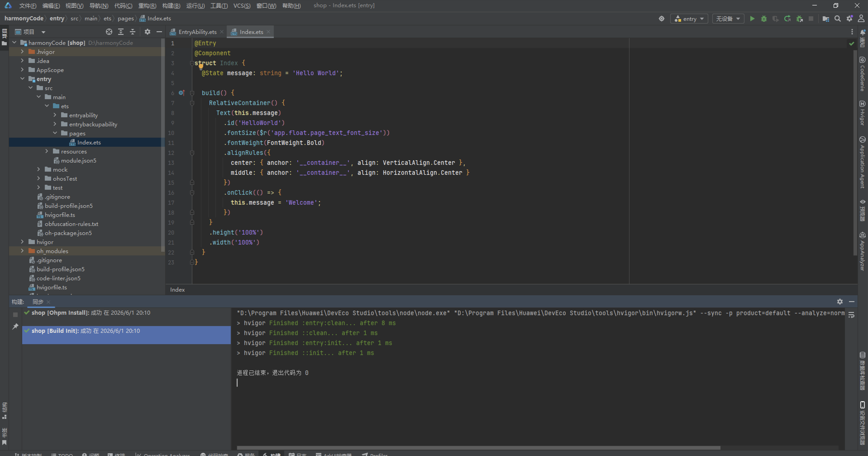This screenshot has width=868, height=456.
Task: Open the 无设备 device dropdown
Action: point(728,19)
